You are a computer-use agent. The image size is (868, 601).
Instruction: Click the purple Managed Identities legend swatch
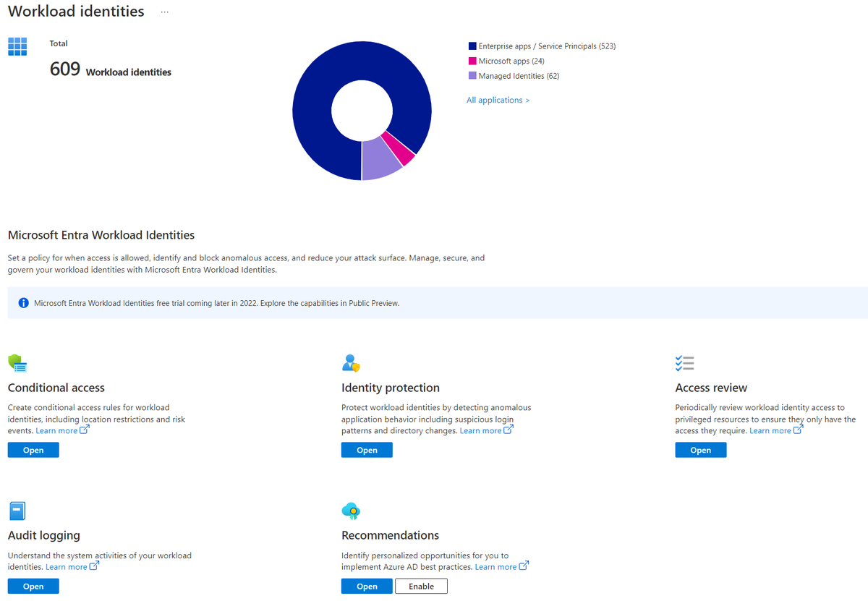click(x=472, y=76)
